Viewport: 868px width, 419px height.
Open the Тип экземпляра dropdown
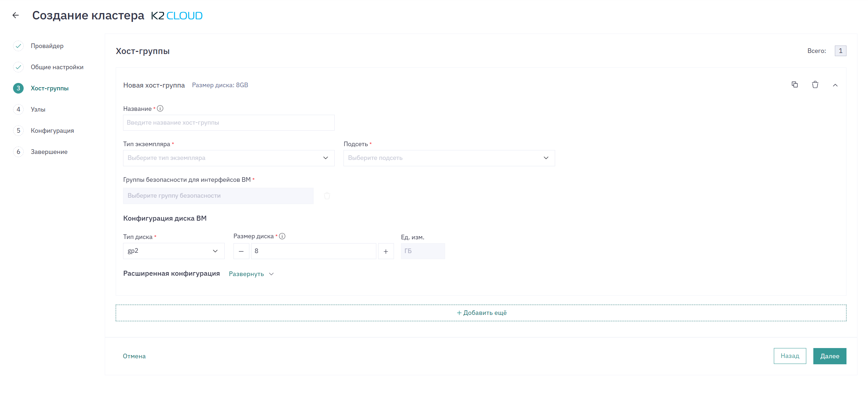[x=229, y=158]
